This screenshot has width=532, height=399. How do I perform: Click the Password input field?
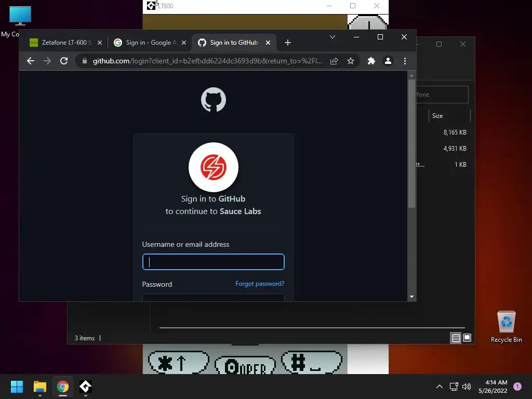[x=214, y=298]
